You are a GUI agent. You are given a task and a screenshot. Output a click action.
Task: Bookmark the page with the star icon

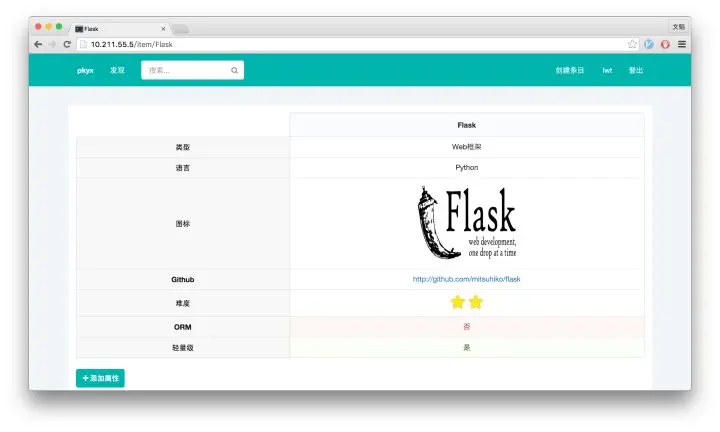[632, 44]
